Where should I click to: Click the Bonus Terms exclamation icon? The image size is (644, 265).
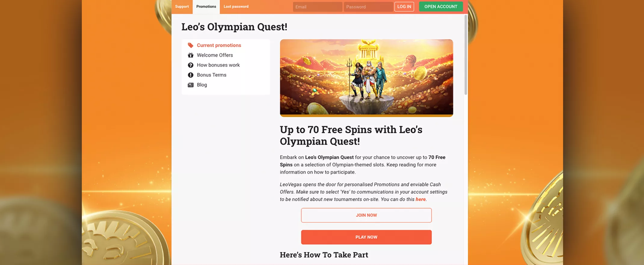coord(190,75)
